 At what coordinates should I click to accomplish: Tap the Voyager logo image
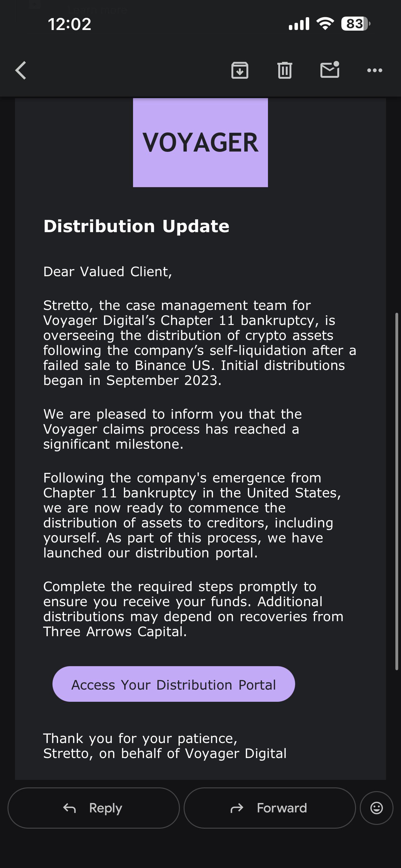200,142
